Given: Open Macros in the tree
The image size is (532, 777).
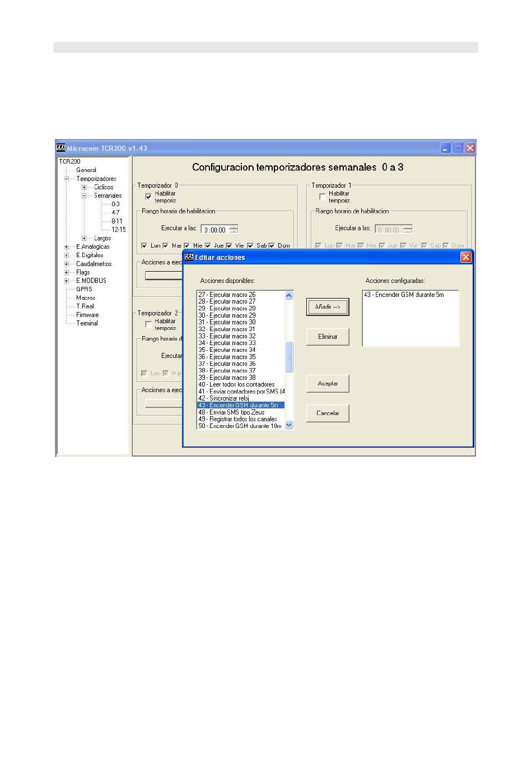Looking at the screenshot, I should (x=86, y=297).
